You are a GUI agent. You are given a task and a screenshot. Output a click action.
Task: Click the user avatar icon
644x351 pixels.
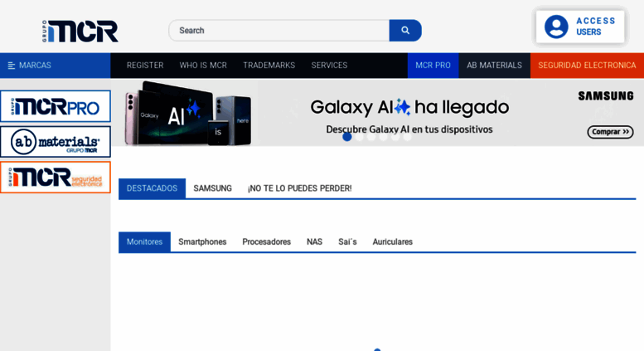556,27
